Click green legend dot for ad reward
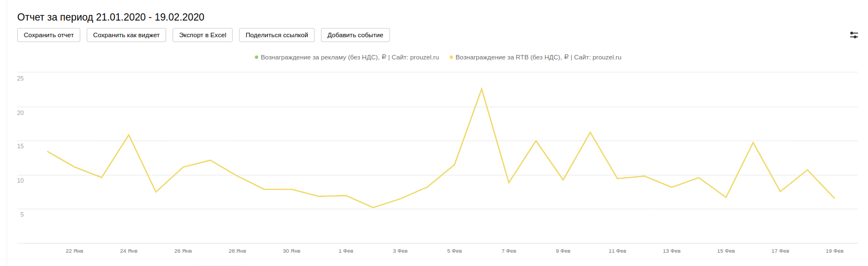868x266 pixels. point(256,57)
